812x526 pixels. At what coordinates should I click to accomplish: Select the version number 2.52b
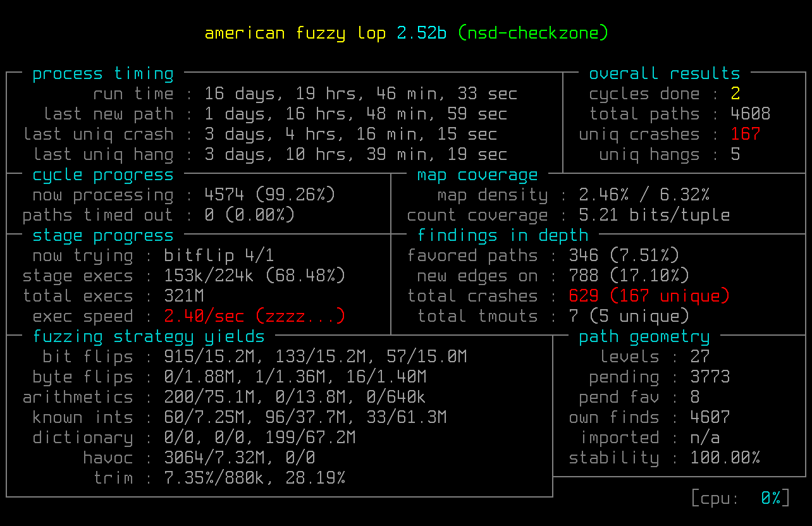[x=422, y=33]
